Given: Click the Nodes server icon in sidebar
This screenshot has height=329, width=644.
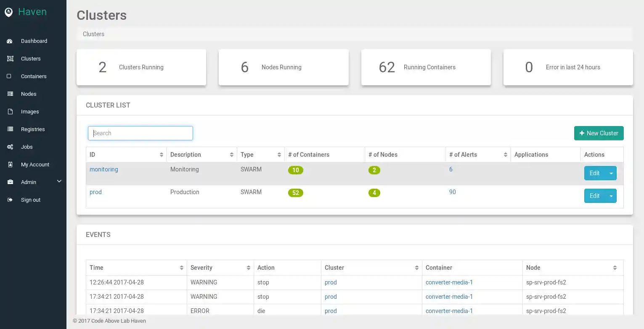Looking at the screenshot, I should click(x=10, y=94).
